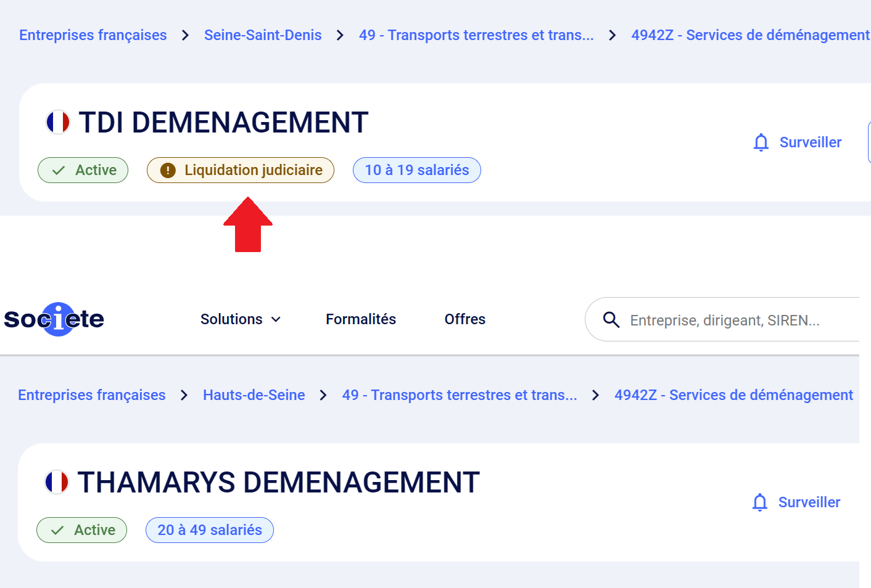Click the 20 à 49 salariés badge
Screen dimensions: 871x588
click(210, 530)
